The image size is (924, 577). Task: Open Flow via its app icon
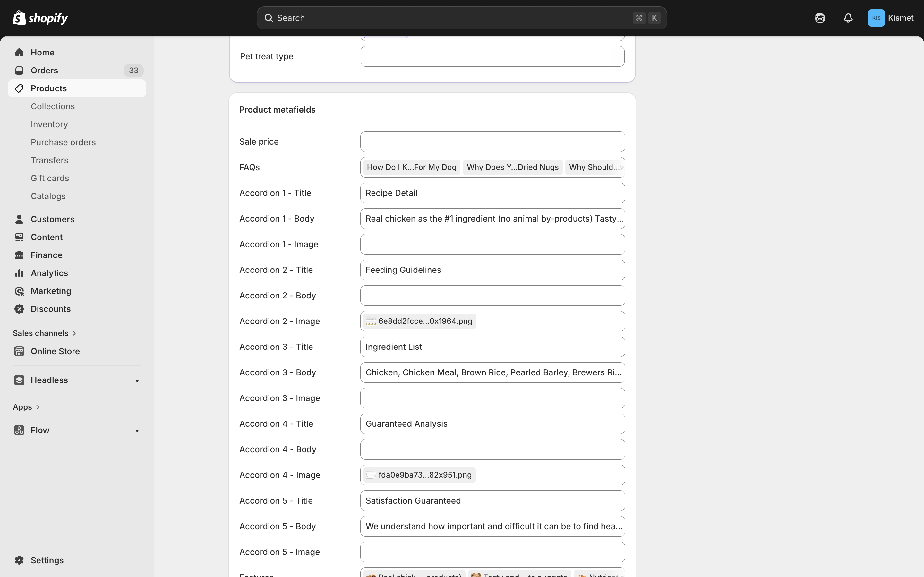19,430
